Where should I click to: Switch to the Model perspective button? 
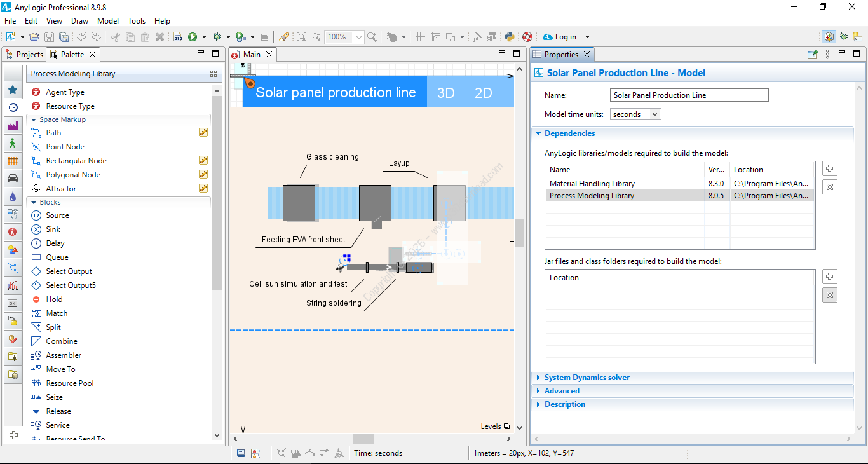pyautogui.click(x=829, y=37)
